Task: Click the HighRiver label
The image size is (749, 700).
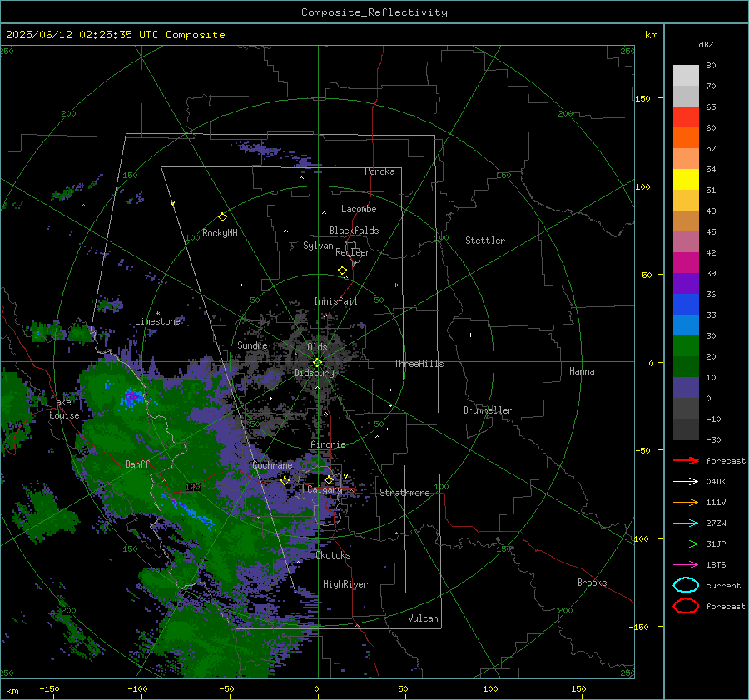Action: pyautogui.click(x=345, y=584)
